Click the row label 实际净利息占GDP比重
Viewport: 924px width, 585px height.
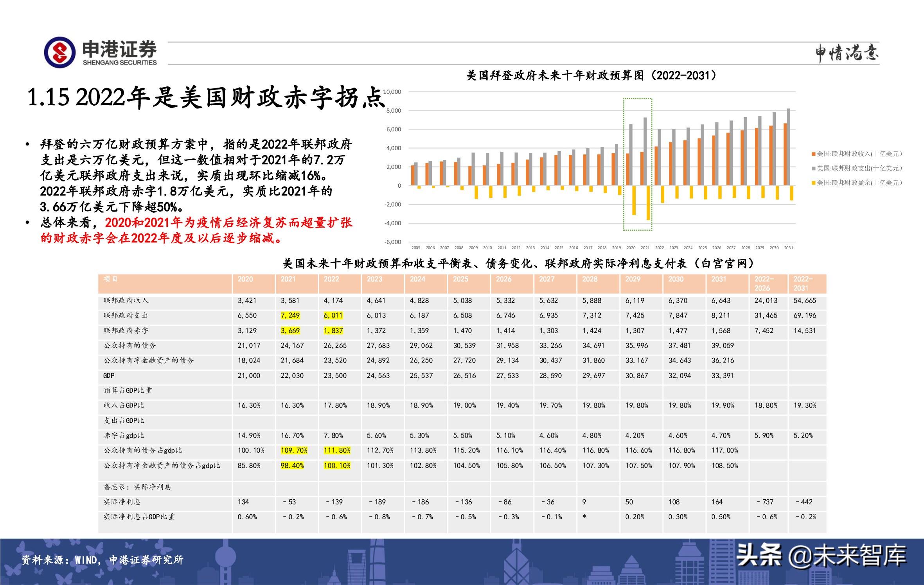point(139,517)
